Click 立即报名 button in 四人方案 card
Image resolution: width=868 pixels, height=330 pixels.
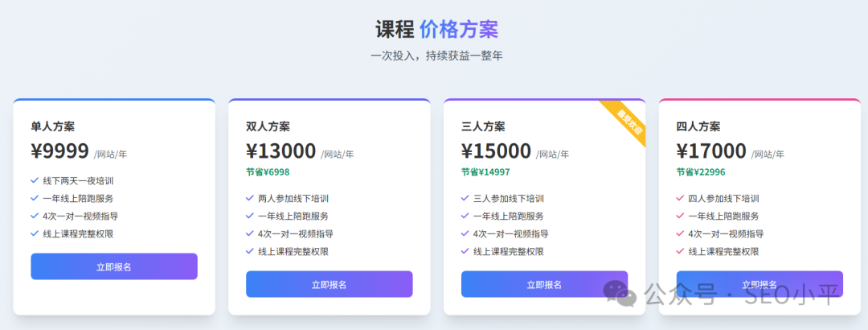[x=759, y=284]
